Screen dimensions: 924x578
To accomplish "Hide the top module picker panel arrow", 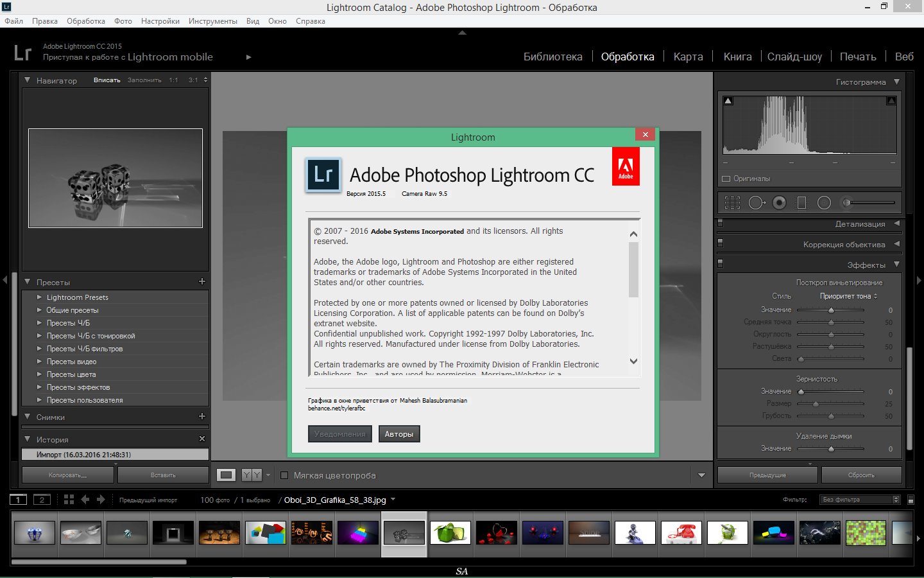I will tap(462, 32).
